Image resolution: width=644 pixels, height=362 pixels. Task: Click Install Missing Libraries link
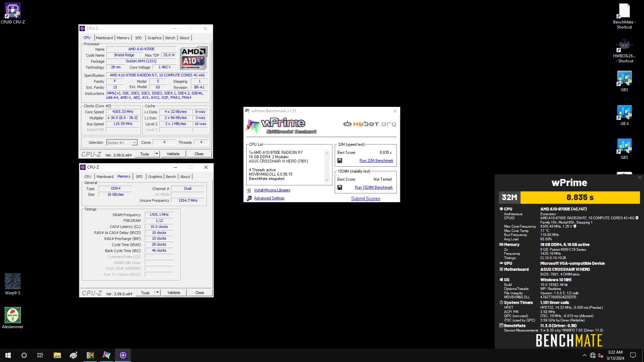[272, 190]
